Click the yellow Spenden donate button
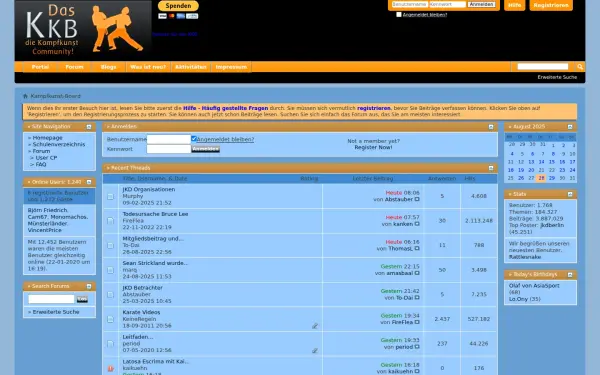This screenshot has height=375, width=600. click(178, 6)
